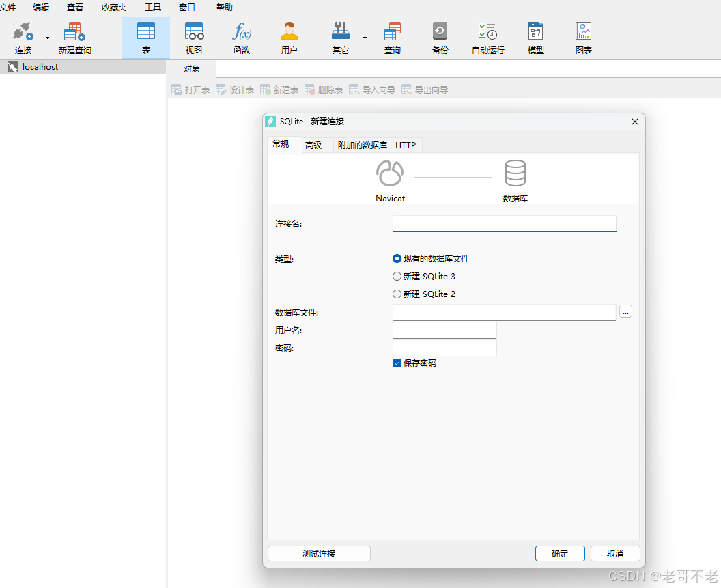Select 新建 SQLite 3 radio button
Image resolution: width=721 pixels, height=588 pixels.
397,276
